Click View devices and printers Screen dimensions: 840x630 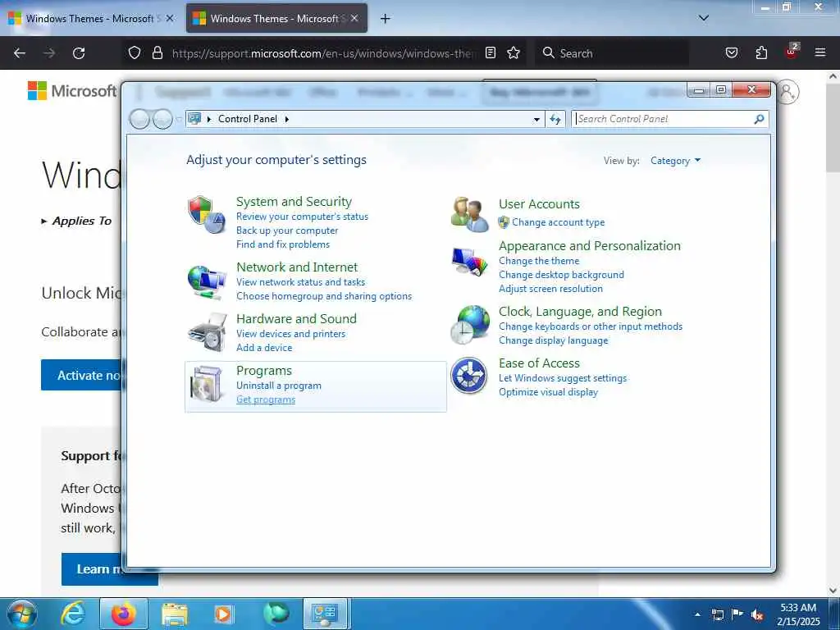tap(291, 334)
